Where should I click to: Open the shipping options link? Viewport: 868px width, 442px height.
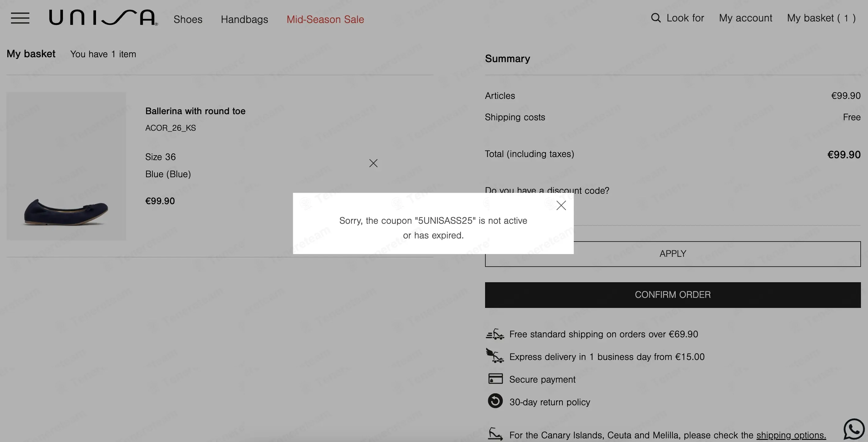[791, 435]
